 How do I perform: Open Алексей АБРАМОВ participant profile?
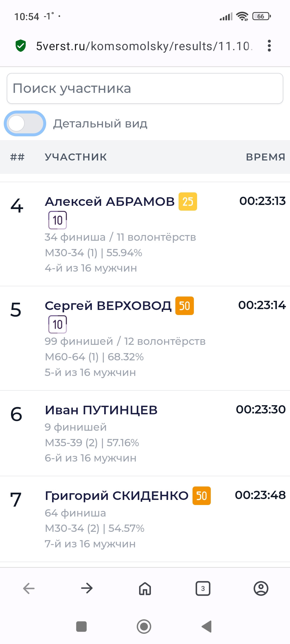tap(110, 202)
